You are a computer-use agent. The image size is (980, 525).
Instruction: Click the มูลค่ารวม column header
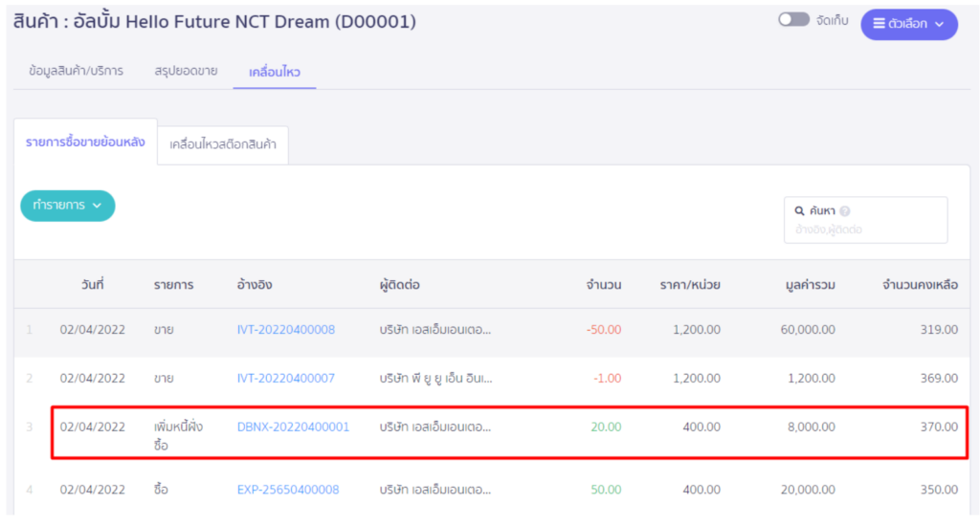pos(810,285)
